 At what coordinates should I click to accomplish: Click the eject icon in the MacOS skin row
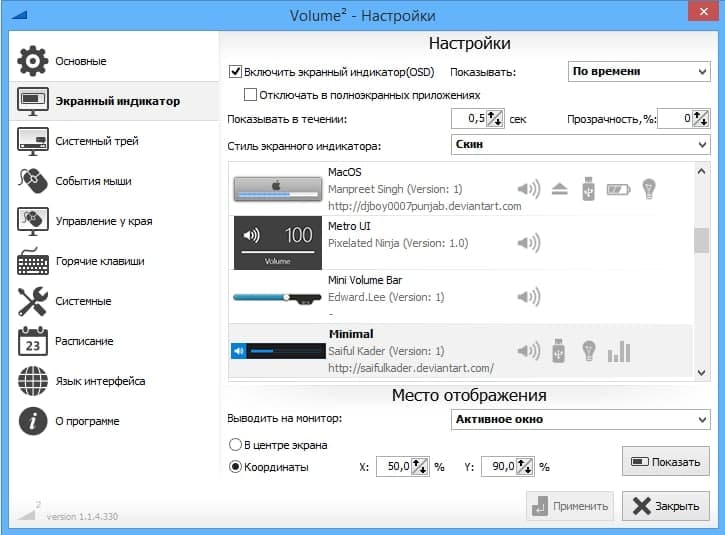coord(559,189)
